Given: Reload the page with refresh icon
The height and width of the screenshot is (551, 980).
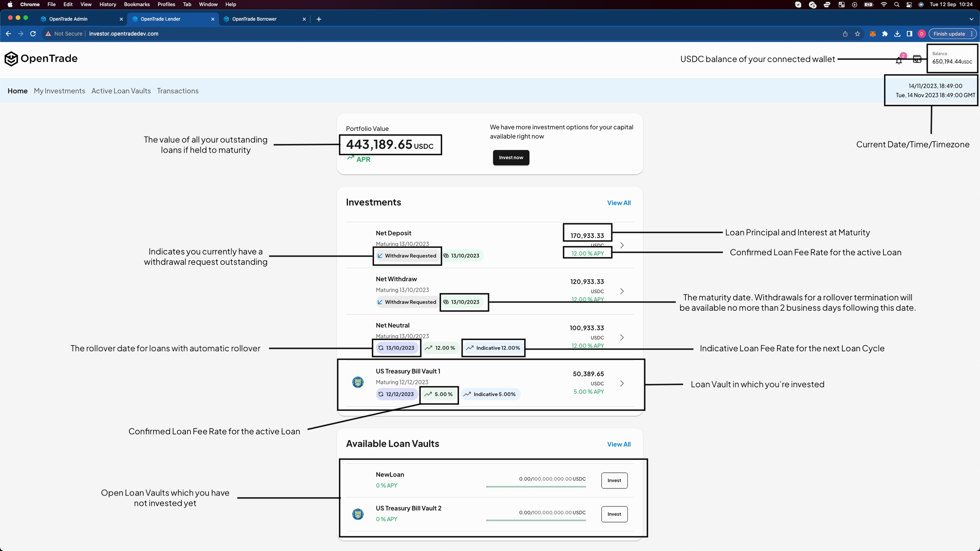Looking at the screenshot, I should coord(33,34).
